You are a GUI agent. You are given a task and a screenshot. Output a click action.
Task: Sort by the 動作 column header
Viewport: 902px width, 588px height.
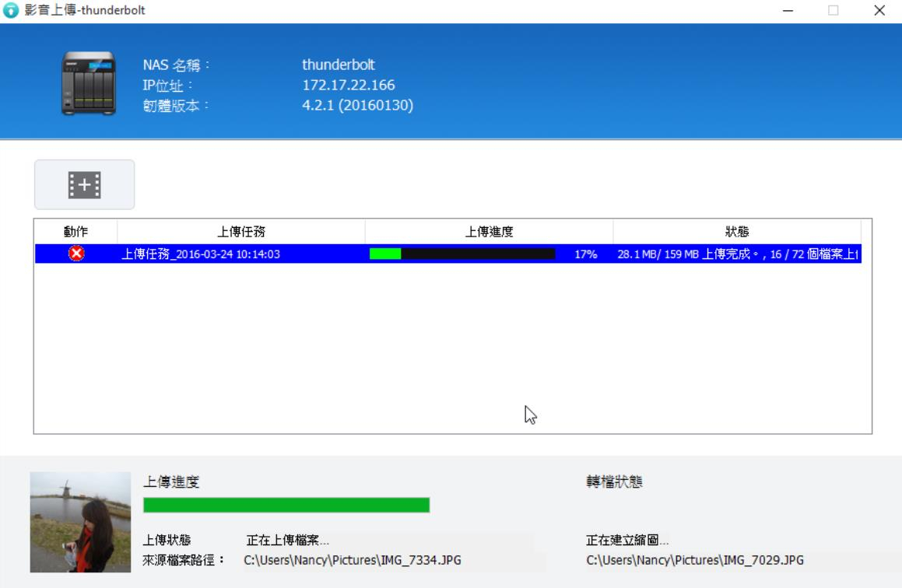click(75, 232)
